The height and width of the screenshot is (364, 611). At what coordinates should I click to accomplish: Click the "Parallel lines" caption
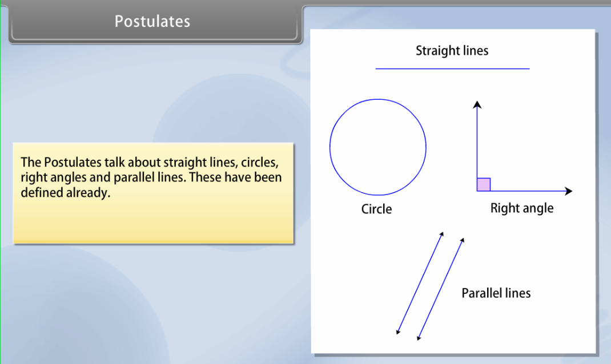tap(496, 293)
